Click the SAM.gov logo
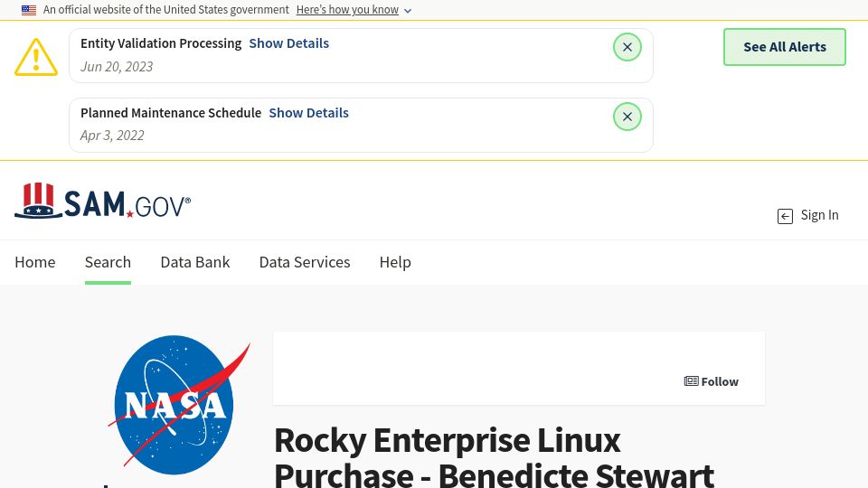 click(x=102, y=201)
